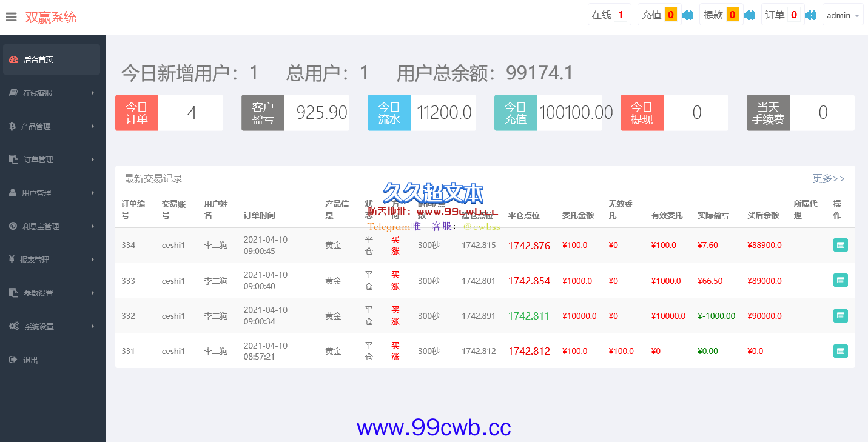
Task: Open details icon for order 331
Action: click(840, 350)
